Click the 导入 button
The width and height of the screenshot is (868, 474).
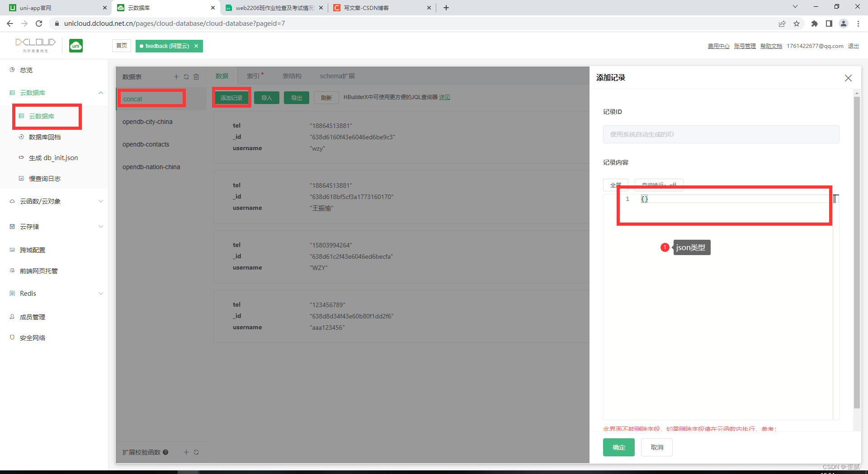(x=267, y=98)
